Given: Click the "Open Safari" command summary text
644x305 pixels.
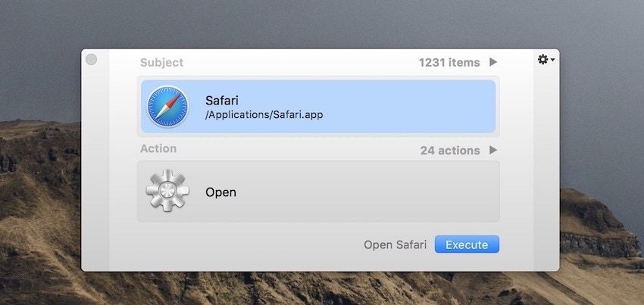Looking at the screenshot, I should pyautogui.click(x=395, y=244).
